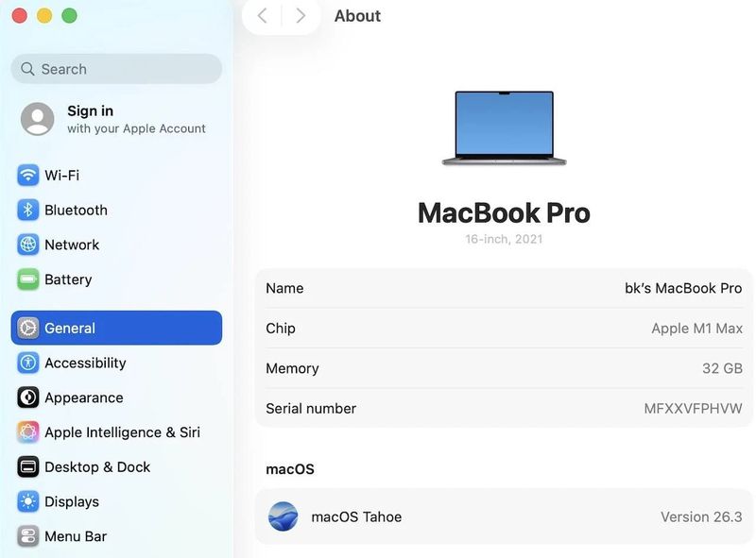This screenshot has width=756, height=558.
Task: Click the Bluetooth icon in sidebar
Action: [x=28, y=210]
